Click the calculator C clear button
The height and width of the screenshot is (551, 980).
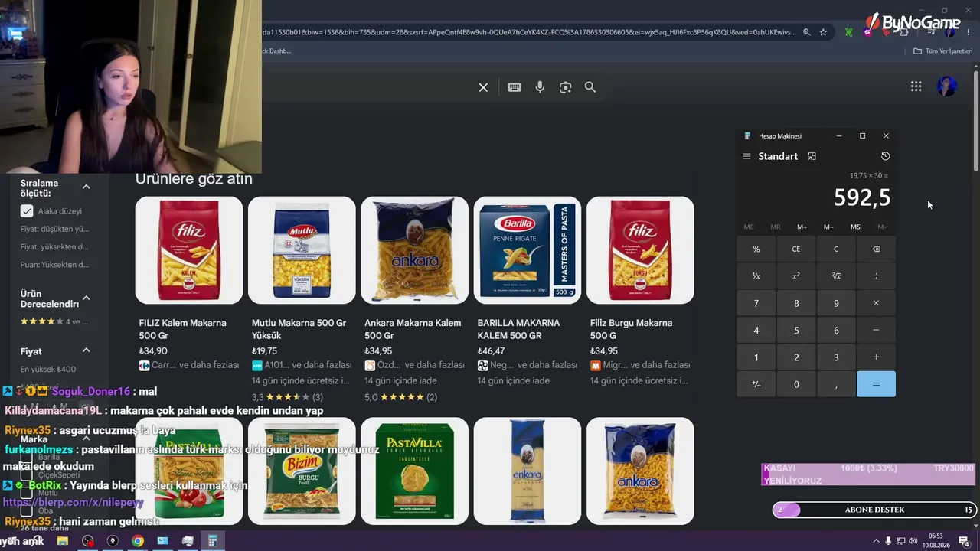pyautogui.click(x=836, y=249)
